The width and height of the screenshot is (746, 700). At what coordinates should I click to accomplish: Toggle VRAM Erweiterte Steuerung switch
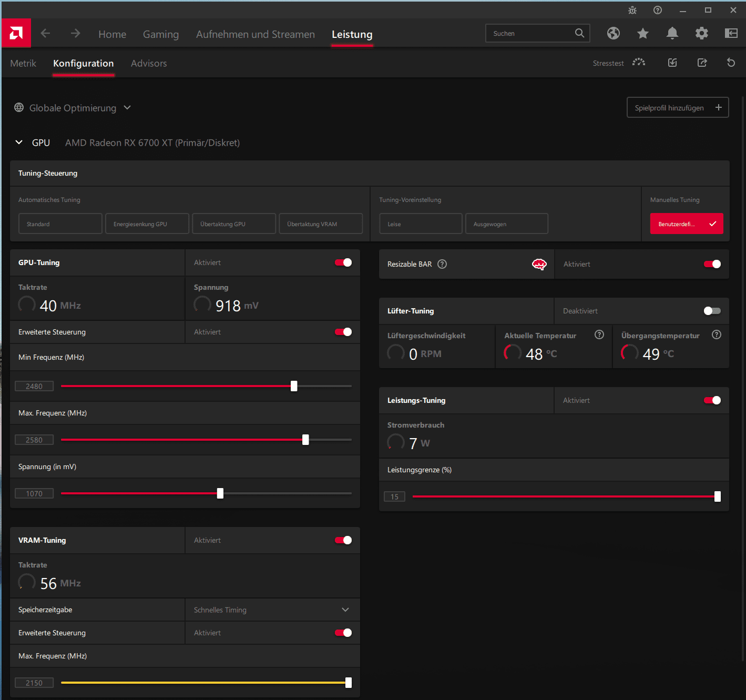[343, 633]
